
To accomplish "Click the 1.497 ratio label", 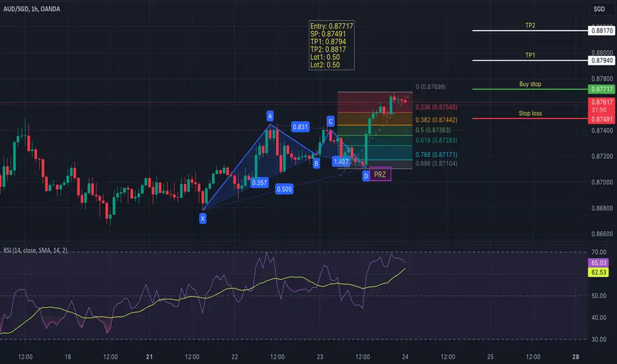I will pyautogui.click(x=341, y=161).
